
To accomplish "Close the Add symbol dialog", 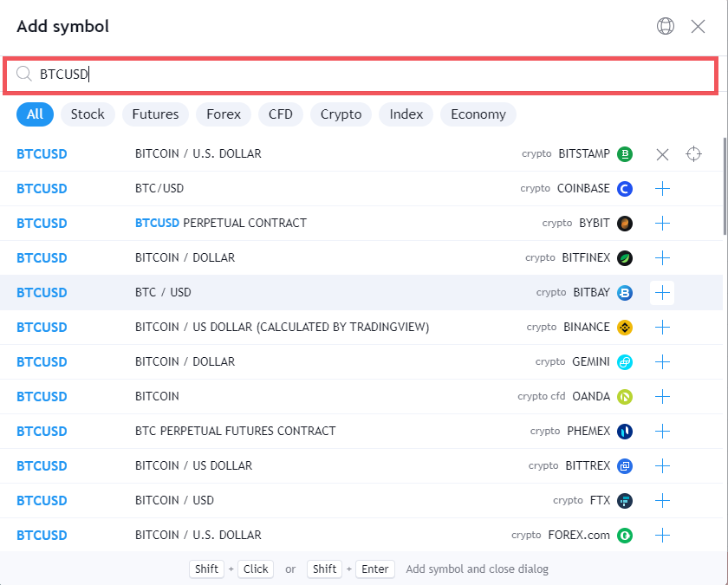I will 698,27.
